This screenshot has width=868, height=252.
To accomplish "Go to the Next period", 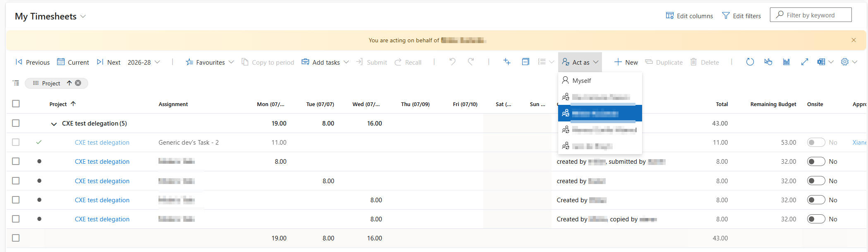I will pos(108,62).
